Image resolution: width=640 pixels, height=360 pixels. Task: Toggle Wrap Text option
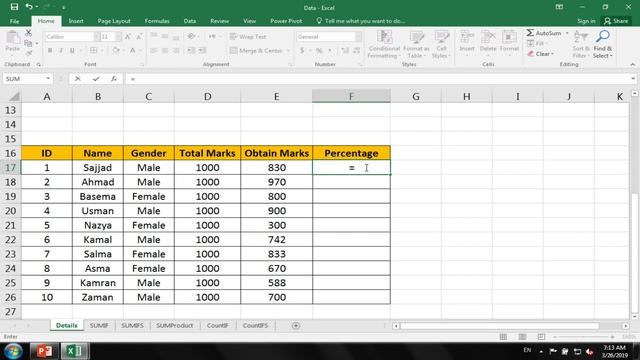click(x=248, y=37)
